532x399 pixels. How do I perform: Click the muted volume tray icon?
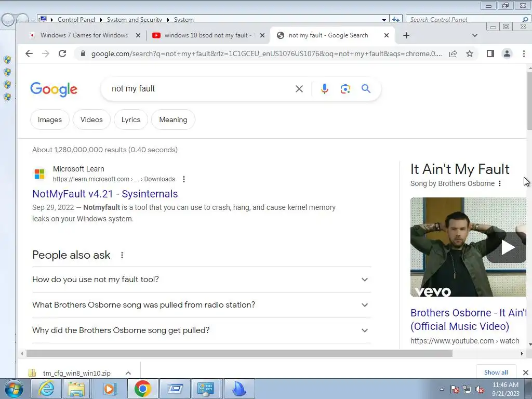click(x=480, y=390)
